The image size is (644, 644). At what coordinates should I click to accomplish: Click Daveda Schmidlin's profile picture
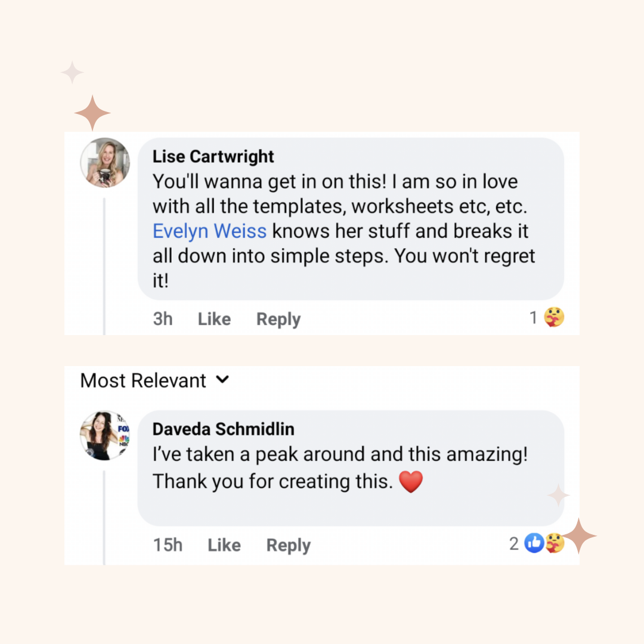(105, 435)
